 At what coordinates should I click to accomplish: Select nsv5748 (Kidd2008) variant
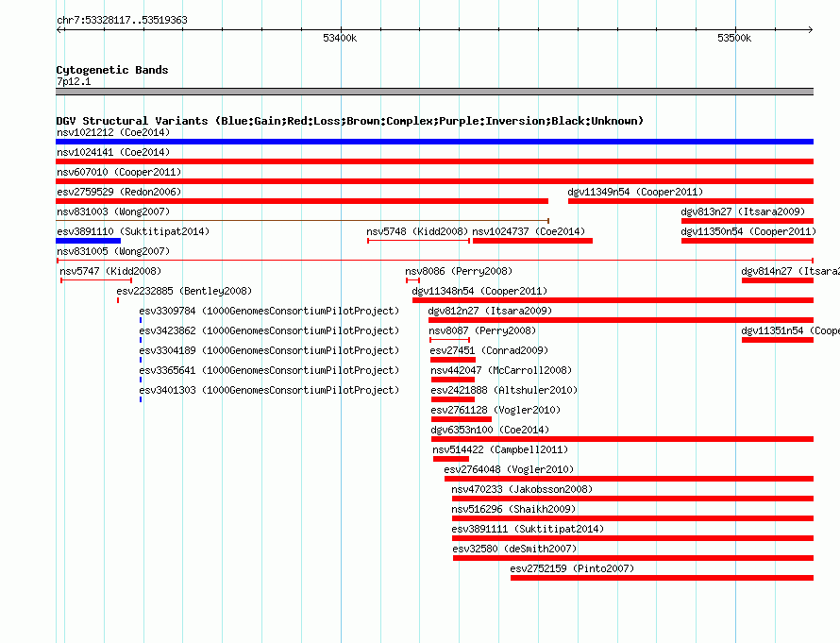pos(417,231)
